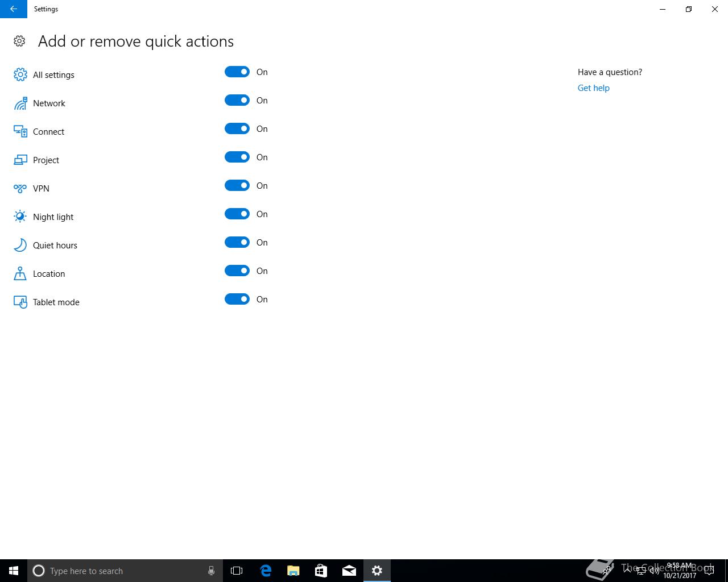Image resolution: width=728 pixels, height=582 pixels.
Task: Click the taskbar search box
Action: point(125,571)
